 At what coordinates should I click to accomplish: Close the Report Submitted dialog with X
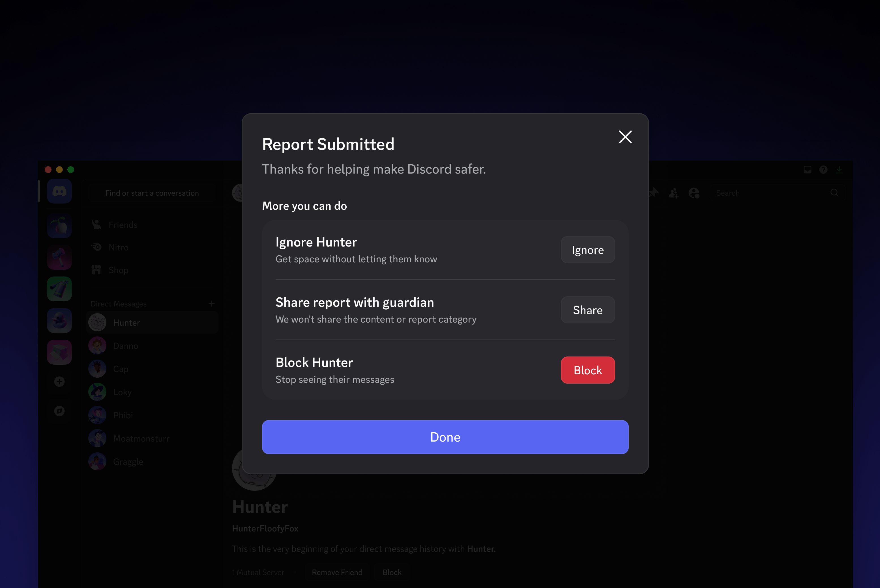625,137
